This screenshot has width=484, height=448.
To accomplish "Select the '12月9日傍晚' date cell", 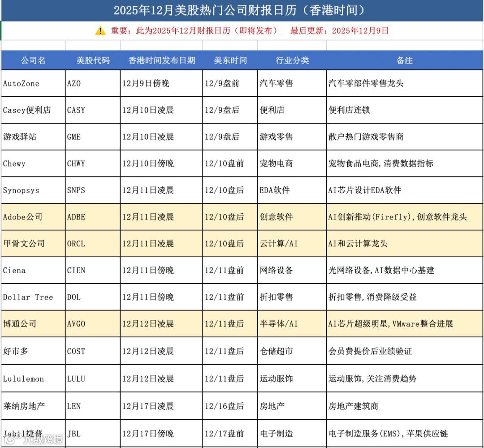I will [161, 83].
